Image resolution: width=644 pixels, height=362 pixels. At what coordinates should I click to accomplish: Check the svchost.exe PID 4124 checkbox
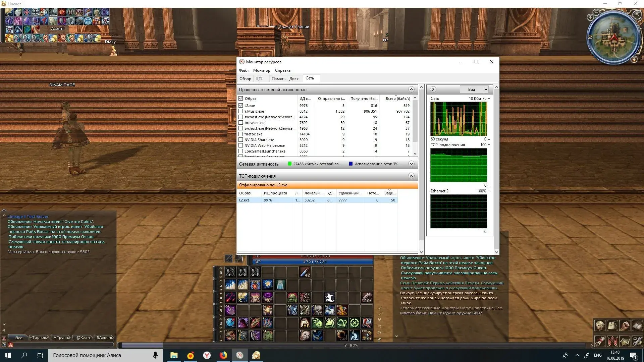pyautogui.click(x=240, y=117)
